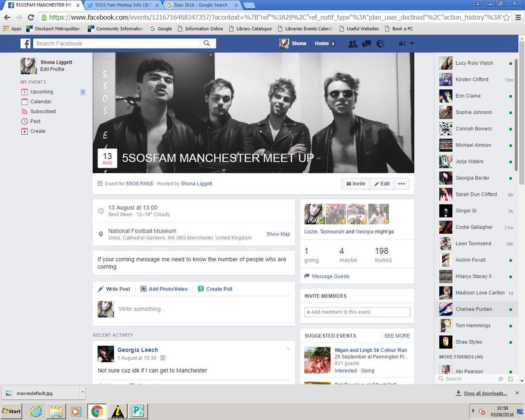The height and width of the screenshot is (420, 525).
Task: Open account menu dropdown arrow
Action: pos(412,44)
